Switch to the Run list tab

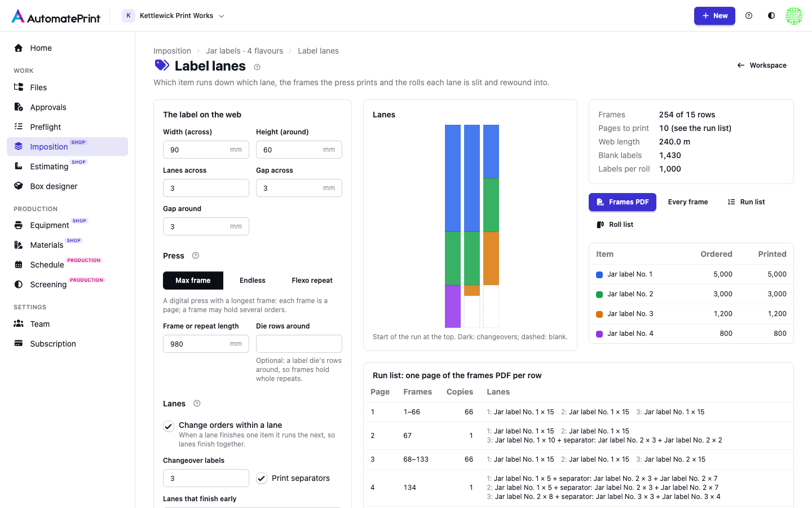(747, 202)
